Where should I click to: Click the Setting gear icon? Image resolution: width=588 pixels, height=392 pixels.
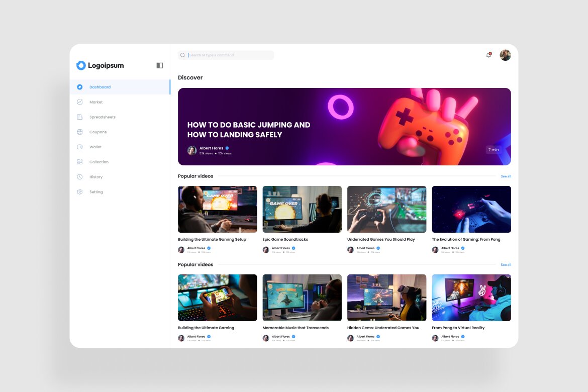click(80, 191)
